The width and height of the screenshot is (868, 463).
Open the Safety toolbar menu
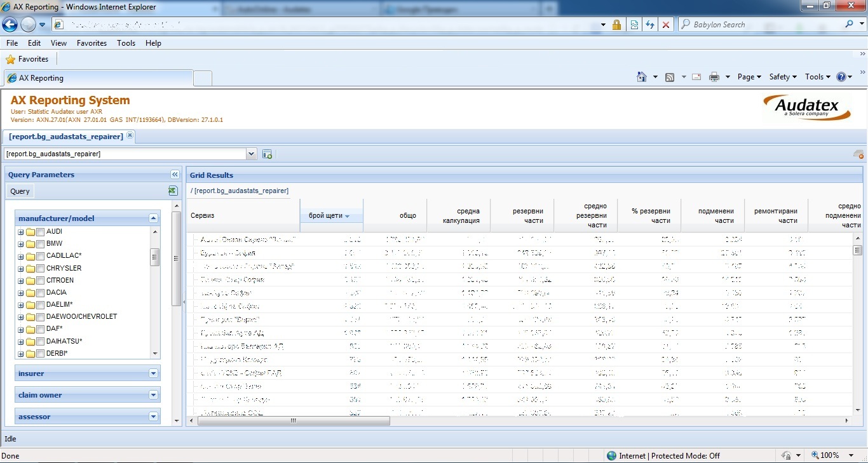783,77
